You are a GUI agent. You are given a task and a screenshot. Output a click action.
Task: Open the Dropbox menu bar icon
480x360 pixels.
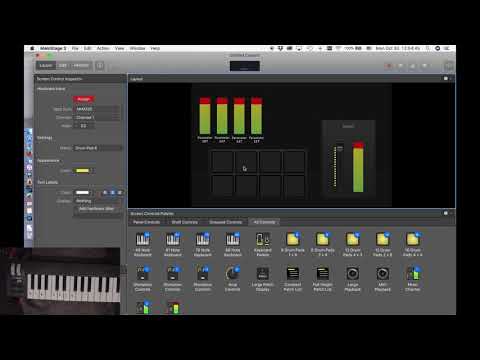(280, 48)
